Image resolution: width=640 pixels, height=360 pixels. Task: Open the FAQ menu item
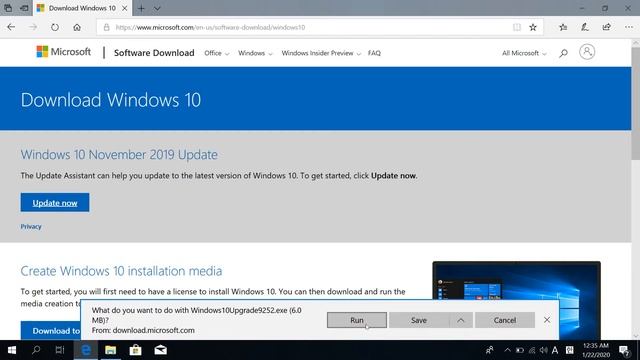(x=374, y=53)
